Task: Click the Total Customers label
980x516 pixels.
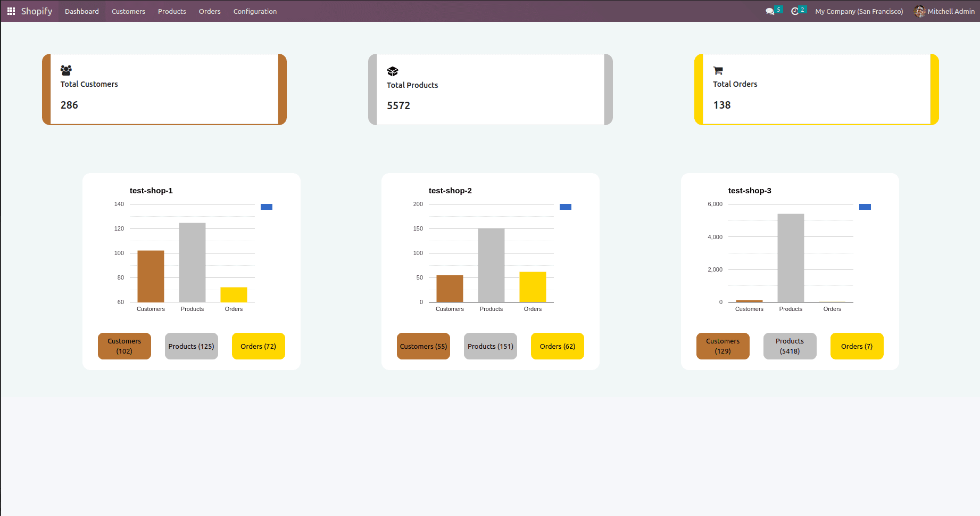Action: pyautogui.click(x=89, y=84)
